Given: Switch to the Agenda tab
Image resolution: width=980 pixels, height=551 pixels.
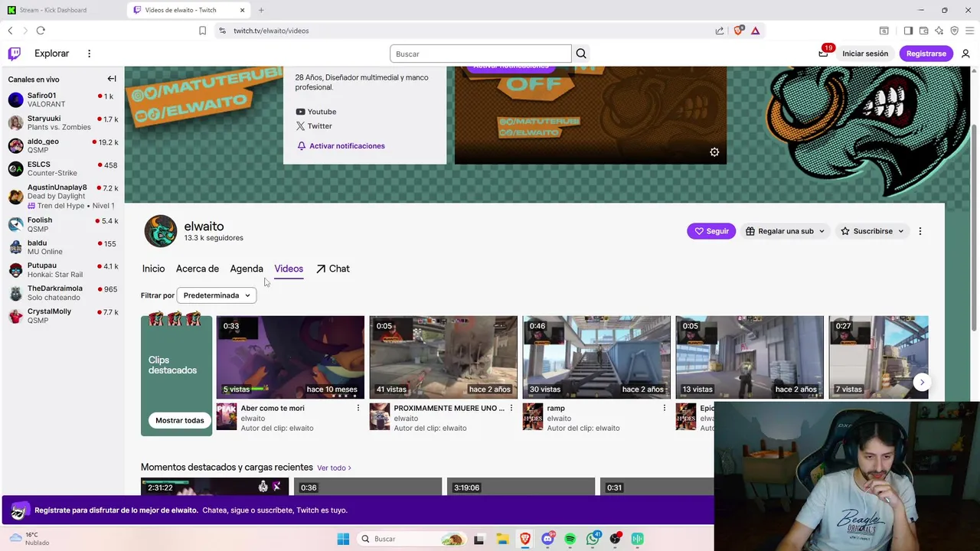Looking at the screenshot, I should (x=247, y=269).
